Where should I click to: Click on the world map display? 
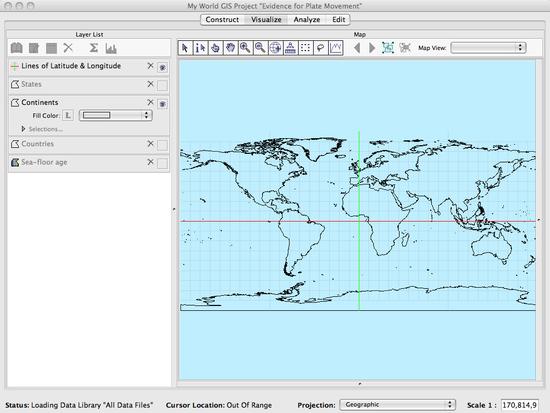pyautogui.click(x=357, y=220)
